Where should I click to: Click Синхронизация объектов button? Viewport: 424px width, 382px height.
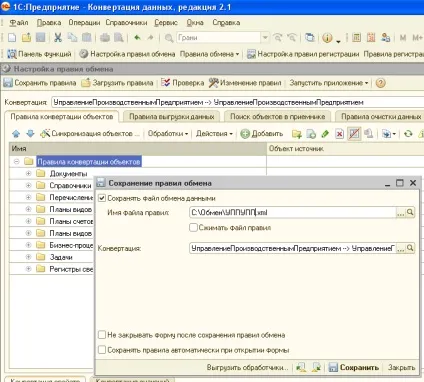[x=90, y=134]
